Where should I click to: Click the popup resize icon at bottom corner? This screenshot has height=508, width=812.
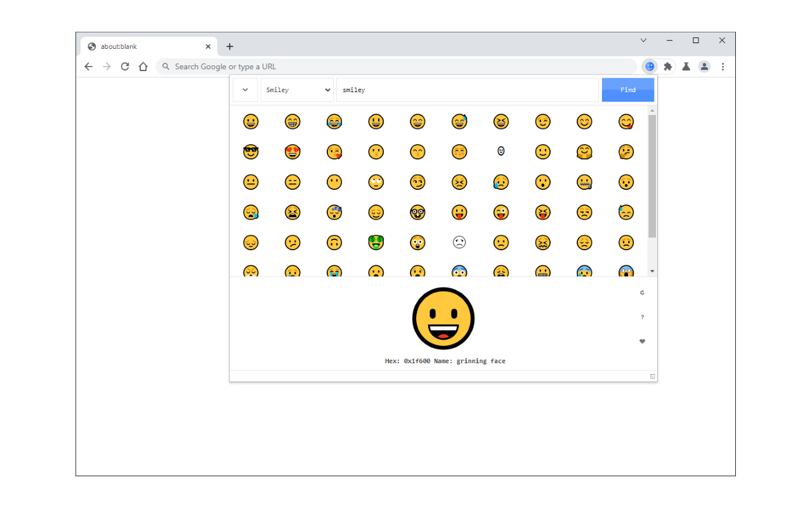click(652, 377)
